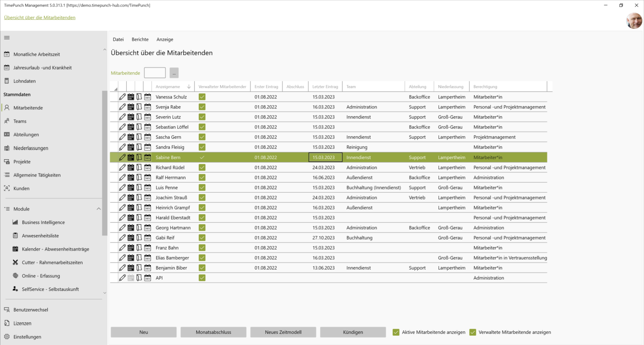Open the month calendar icon for Georg Hartmann
644x345 pixels.
click(131, 228)
